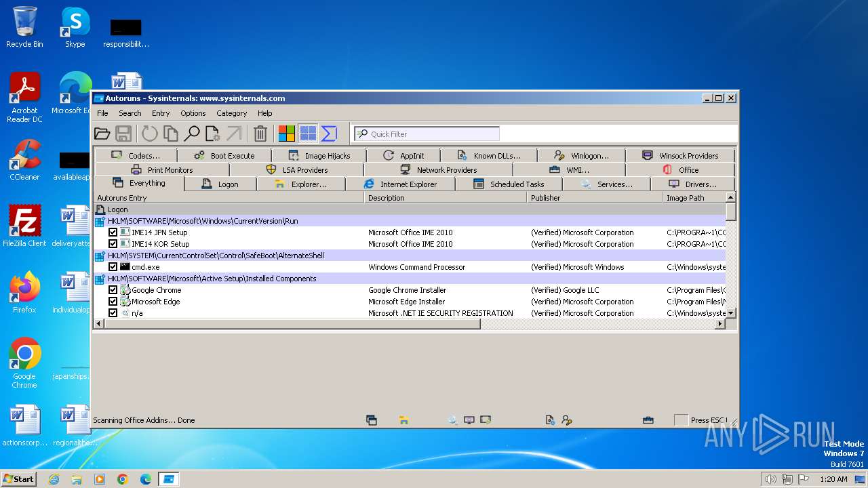The height and width of the screenshot is (488, 868).
Task: Click the user-with-key status bar icon
Action: point(567,420)
